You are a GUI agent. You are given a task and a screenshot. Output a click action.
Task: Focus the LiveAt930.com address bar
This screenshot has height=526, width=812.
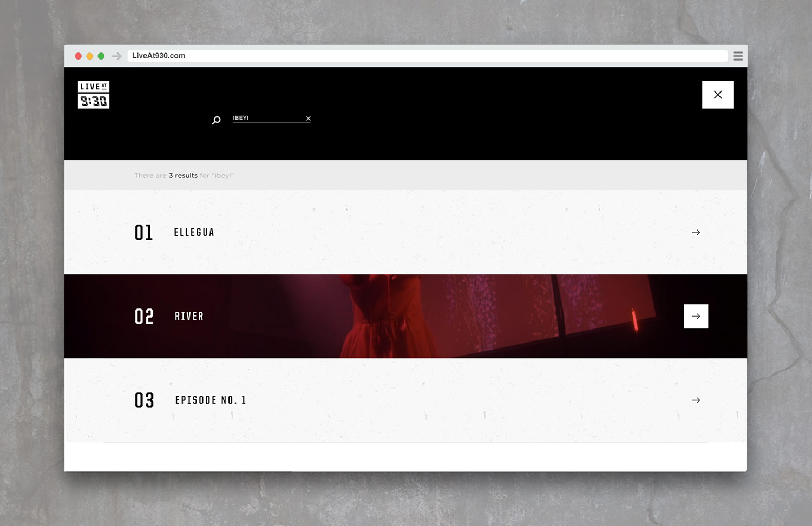pyautogui.click(x=428, y=56)
